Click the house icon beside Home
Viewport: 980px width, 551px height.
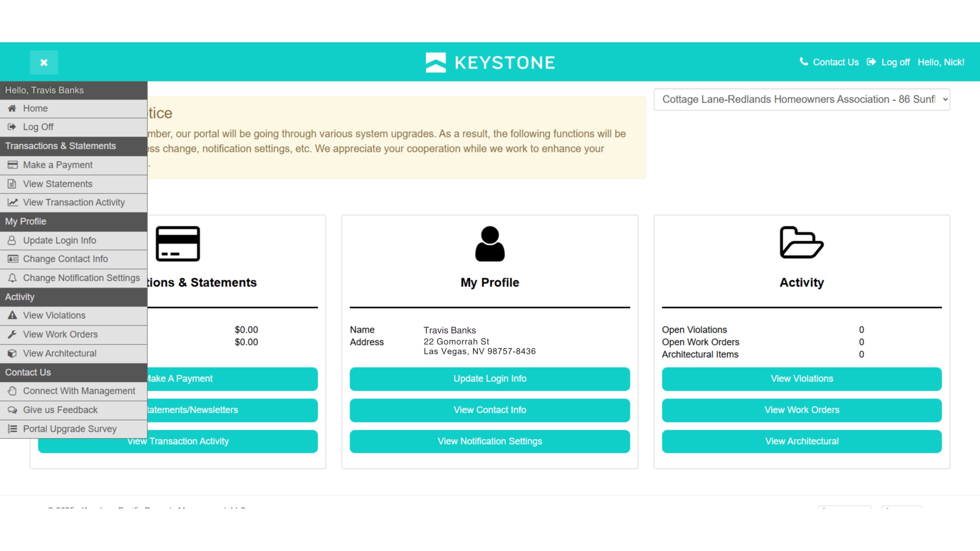pos(12,108)
